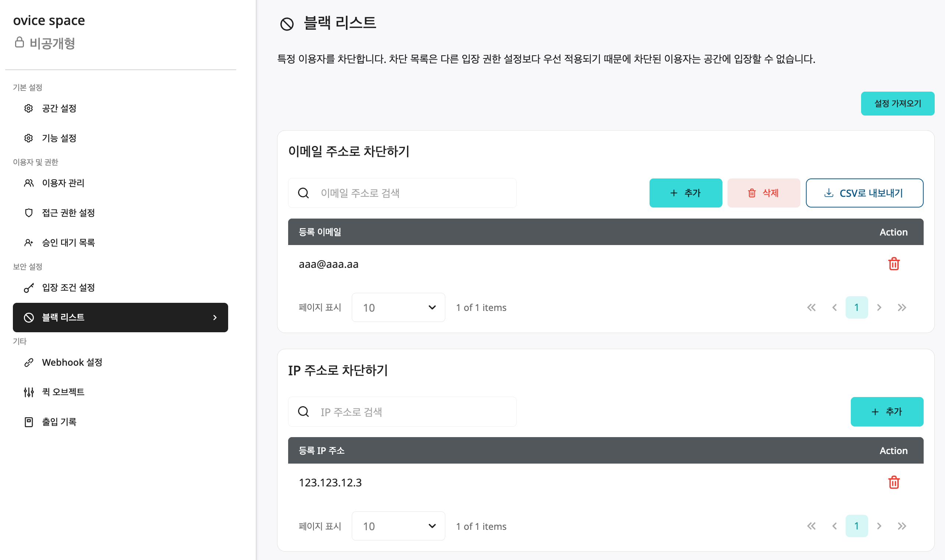Open 공간 설정 in the sidebar
945x560 pixels.
(x=59, y=108)
